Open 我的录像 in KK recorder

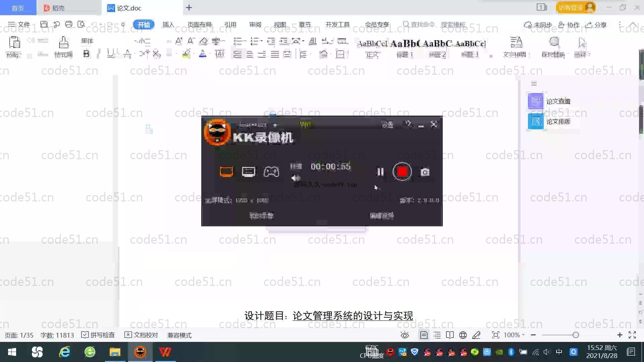(261, 216)
